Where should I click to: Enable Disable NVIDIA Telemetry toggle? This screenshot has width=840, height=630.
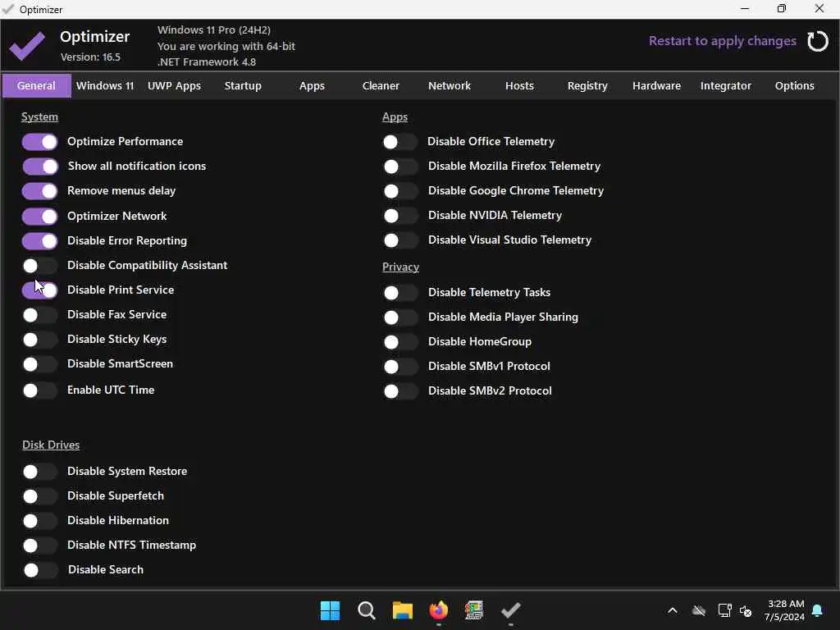(x=400, y=216)
